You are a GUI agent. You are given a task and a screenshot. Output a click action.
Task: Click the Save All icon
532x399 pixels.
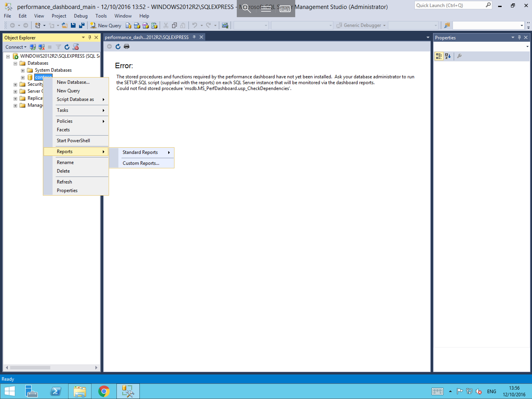82,26
